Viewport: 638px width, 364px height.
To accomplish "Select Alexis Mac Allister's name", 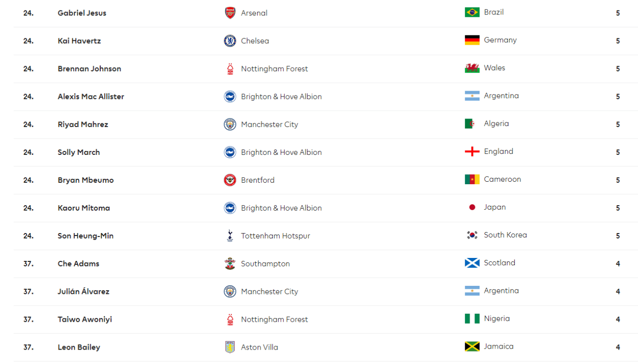I will click(x=91, y=97).
